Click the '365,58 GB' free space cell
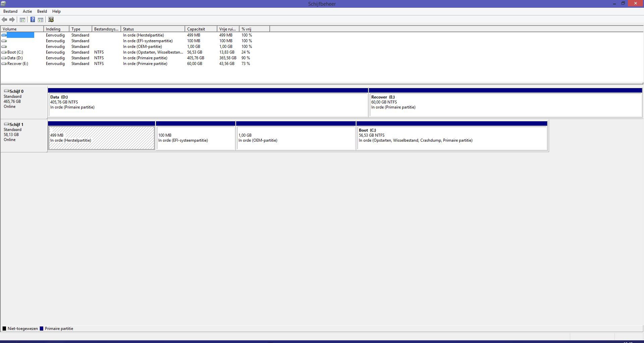Viewport: 644px width, 343px height. [228, 58]
